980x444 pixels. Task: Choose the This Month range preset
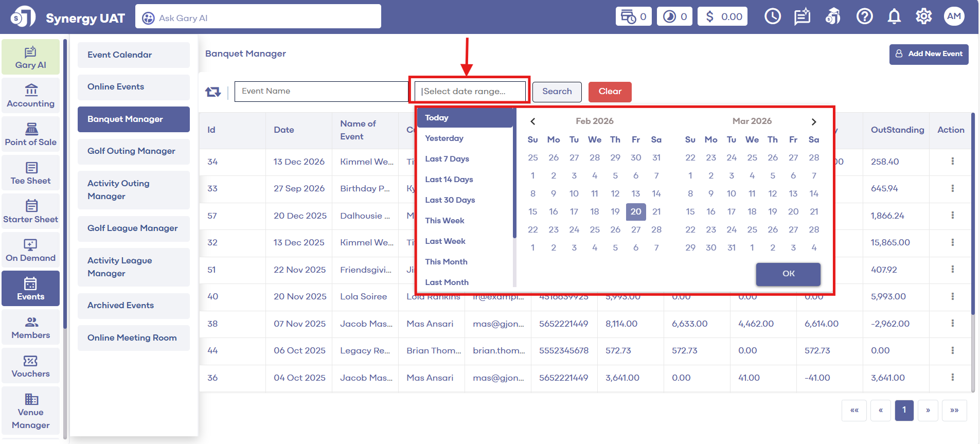(x=446, y=262)
